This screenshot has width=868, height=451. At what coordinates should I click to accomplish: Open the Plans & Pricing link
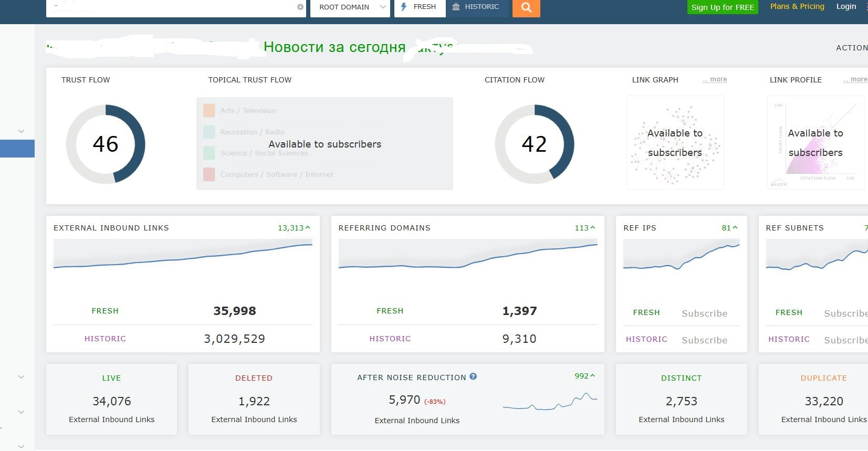[x=797, y=6]
